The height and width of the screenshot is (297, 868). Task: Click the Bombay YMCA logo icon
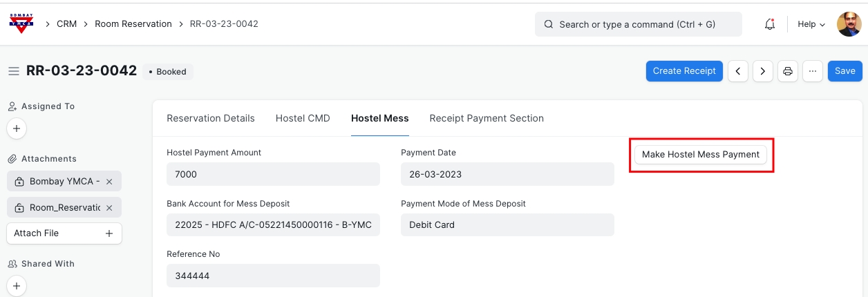tap(21, 23)
